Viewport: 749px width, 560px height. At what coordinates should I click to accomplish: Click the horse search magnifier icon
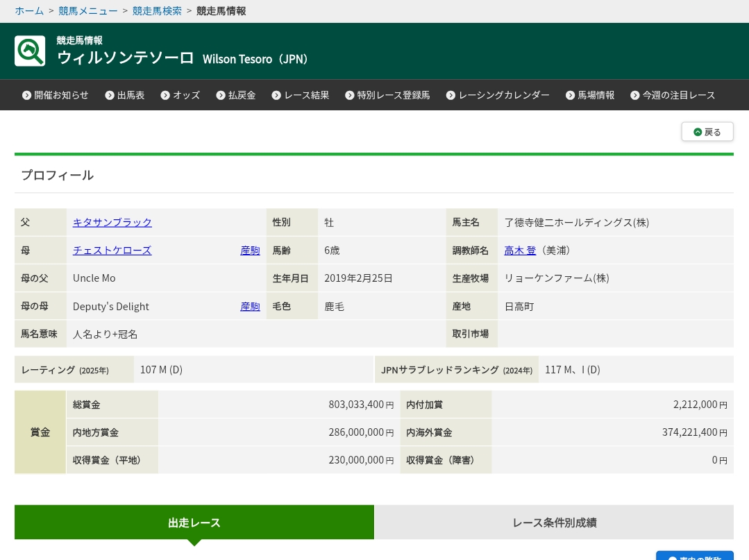click(x=30, y=51)
